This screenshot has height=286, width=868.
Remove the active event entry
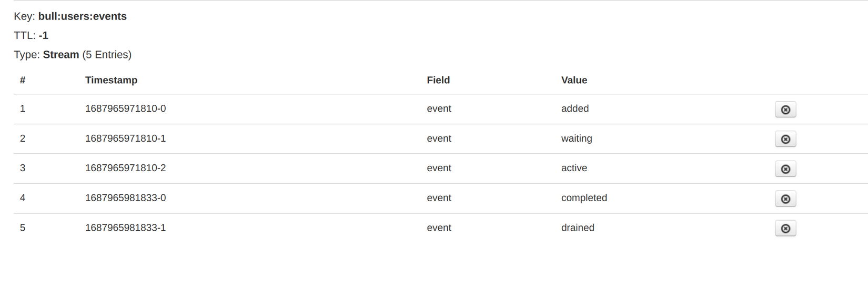[785, 169]
